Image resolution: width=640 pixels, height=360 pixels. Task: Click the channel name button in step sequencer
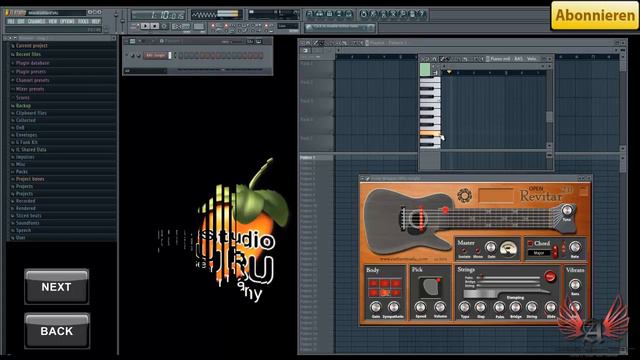point(156,56)
